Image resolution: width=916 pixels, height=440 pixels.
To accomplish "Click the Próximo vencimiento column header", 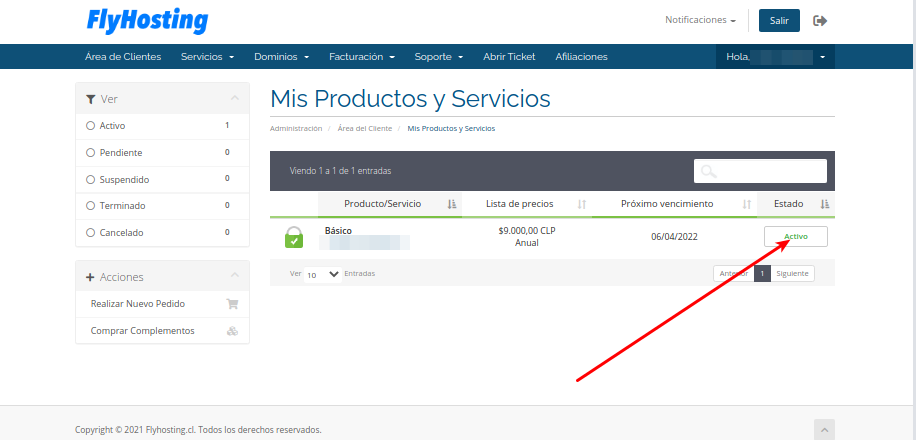I will click(x=674, y=204).
